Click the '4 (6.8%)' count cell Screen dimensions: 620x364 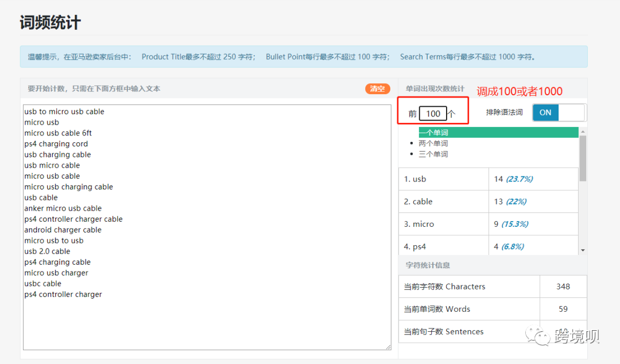533,245
